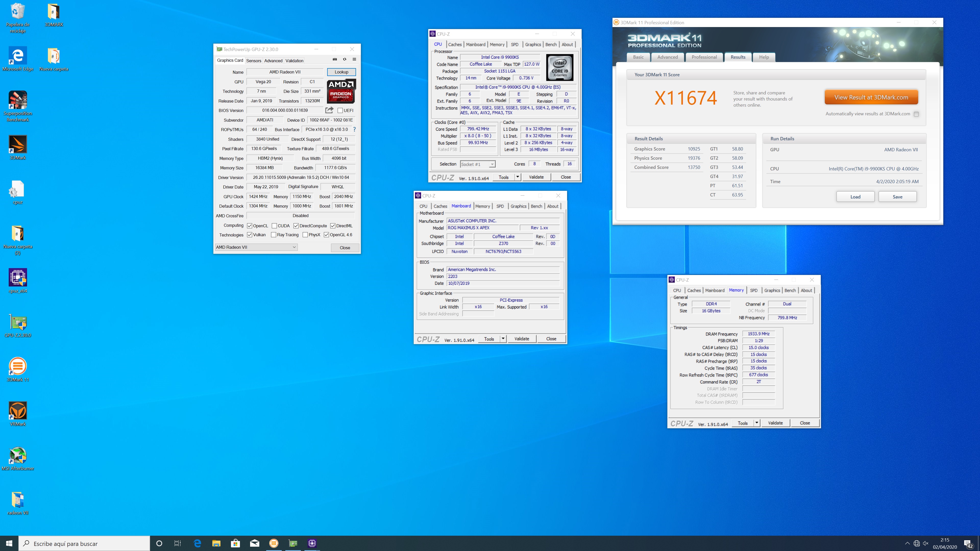The height and width of the screenshot is (551, 980).
Task: Launch the 3DMark desktop shortcut
Action: pos(18,148)
